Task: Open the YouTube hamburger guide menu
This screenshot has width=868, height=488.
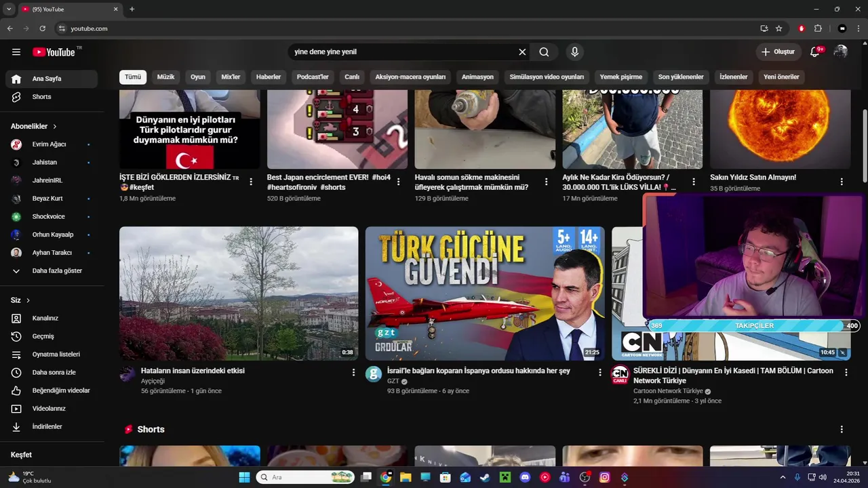Action: click(16, 52)
